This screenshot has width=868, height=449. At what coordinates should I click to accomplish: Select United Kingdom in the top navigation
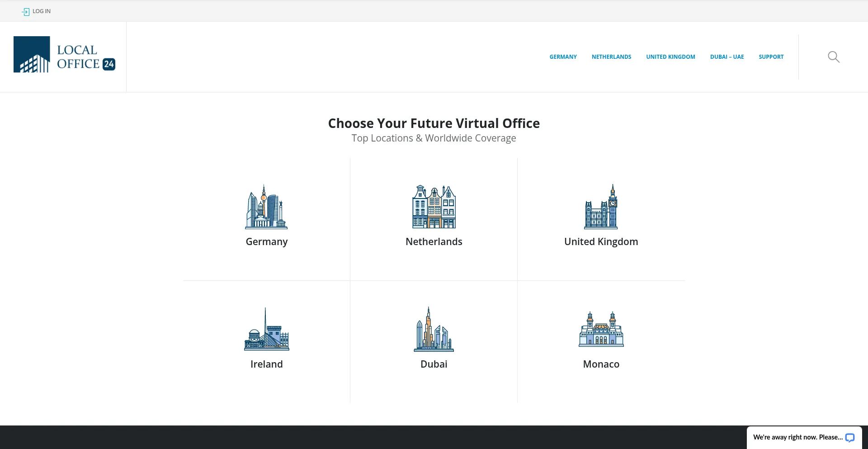point(670,57)
